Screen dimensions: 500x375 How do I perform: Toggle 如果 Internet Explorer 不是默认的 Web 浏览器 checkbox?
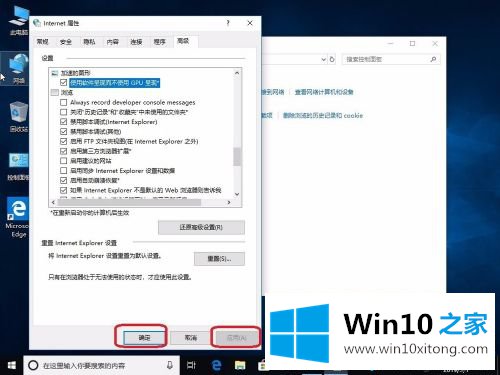[63, 190]
